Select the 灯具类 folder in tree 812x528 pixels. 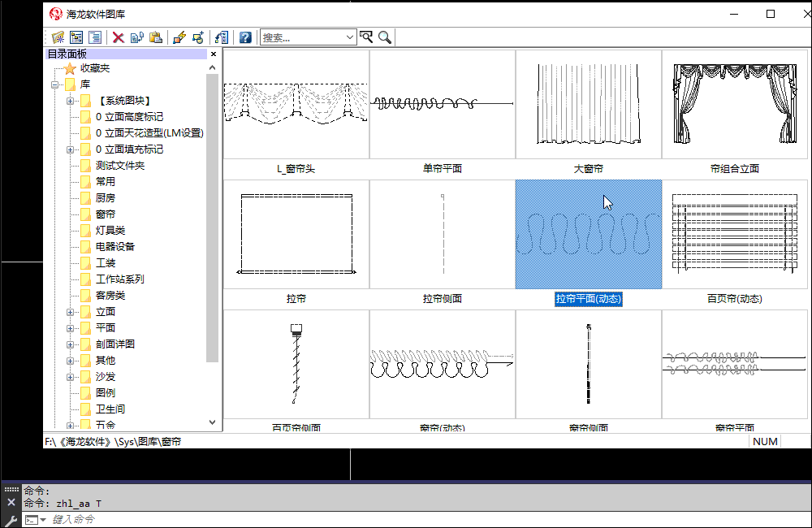[110, 231]
